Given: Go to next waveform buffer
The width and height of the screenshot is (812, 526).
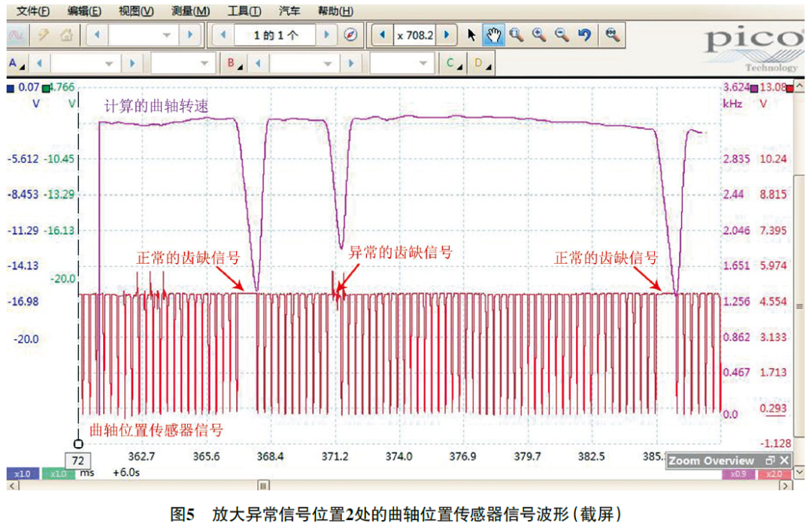Looking at the screenshot, I should [x=327, y=35].
